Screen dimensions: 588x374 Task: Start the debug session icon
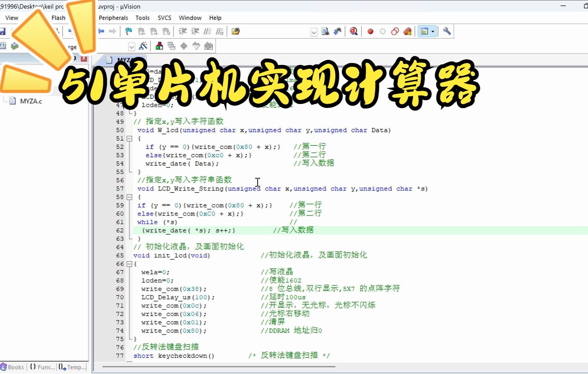[354, 31]
